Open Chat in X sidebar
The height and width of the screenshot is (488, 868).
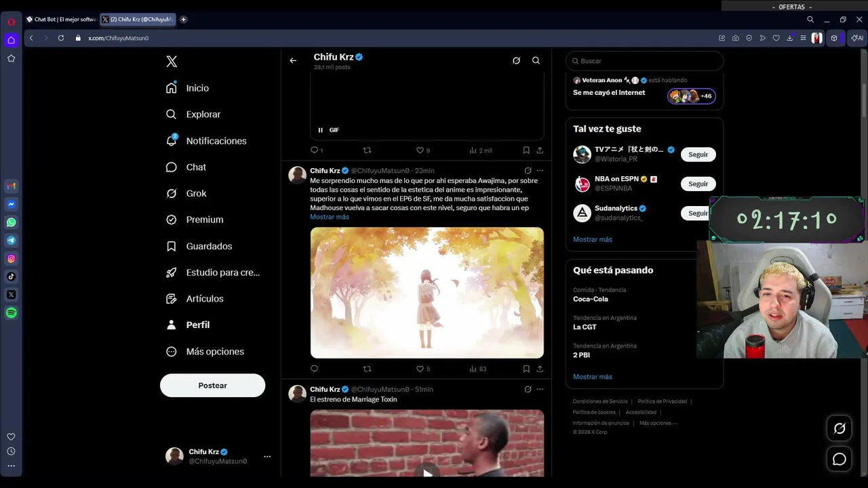[x=186, y=167]
